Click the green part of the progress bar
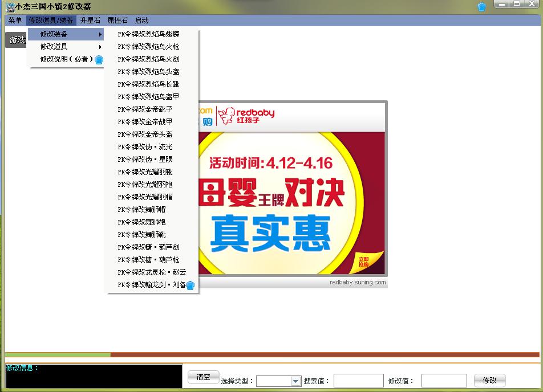Screen dimensions: 543x392 coord(58,354)
